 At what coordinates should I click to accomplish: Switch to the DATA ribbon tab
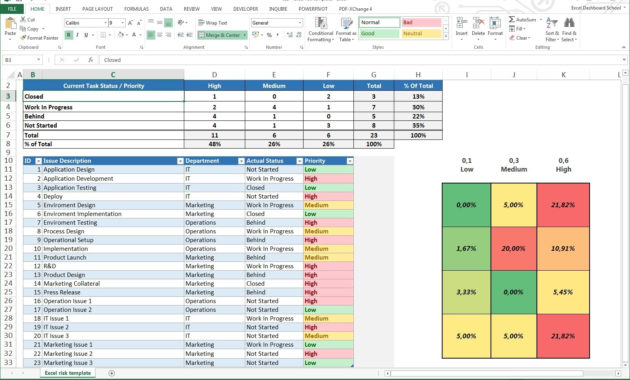coord(166,9)
